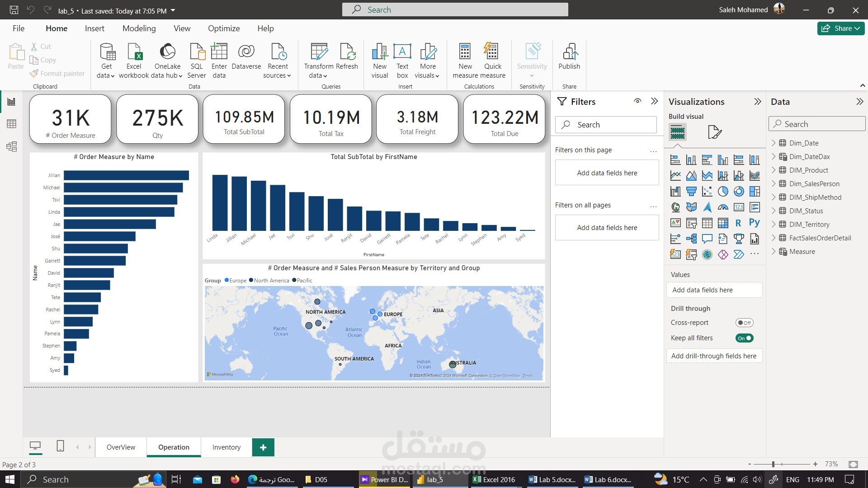Expand the FactSalesOrderDetail table
Image resolution: width=868 pixels, height=488 pixels.
pos(774,238)
